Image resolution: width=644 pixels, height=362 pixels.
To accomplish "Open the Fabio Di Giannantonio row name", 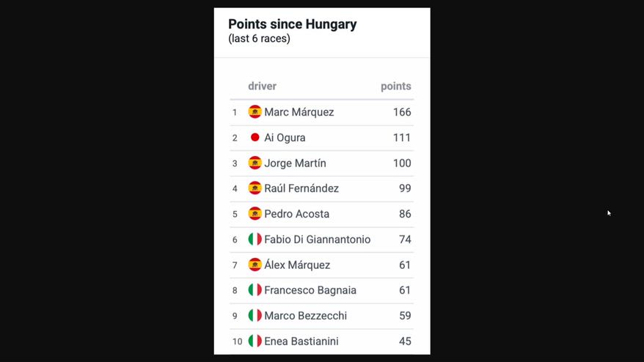I will pyautogui.click(x=317, y=240).
